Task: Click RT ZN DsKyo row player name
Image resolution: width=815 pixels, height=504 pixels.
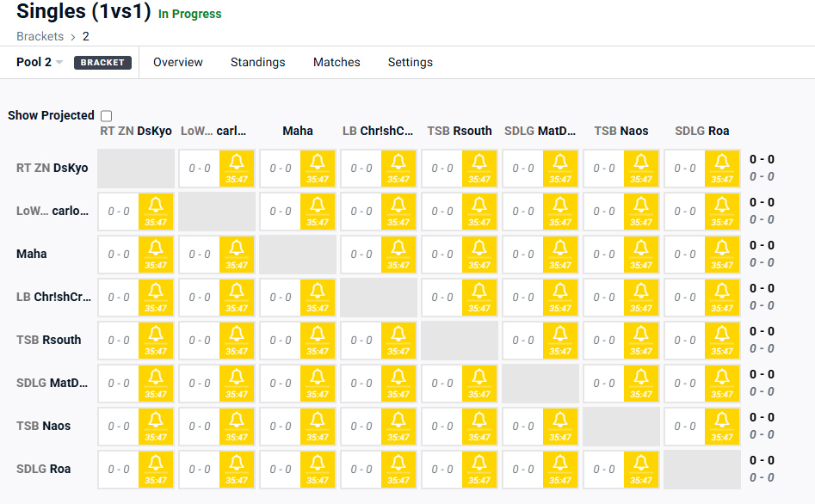Action: point(52,168)
